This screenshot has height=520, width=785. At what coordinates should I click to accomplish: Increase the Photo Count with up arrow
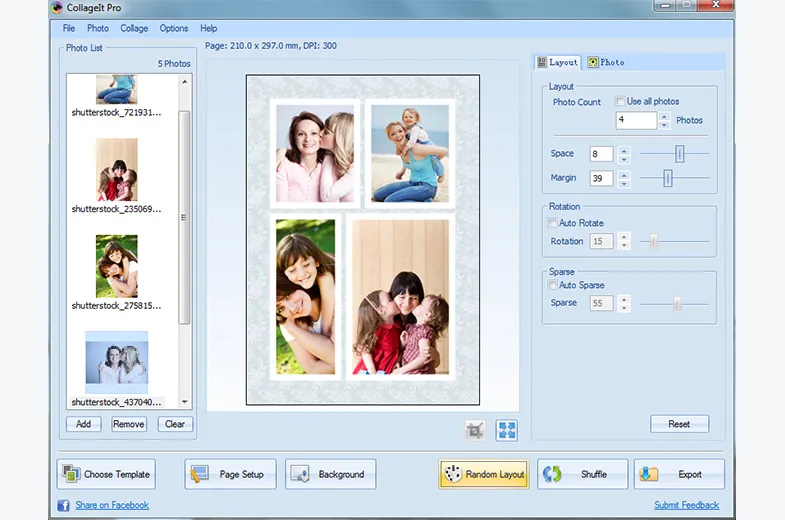point(664,116)
